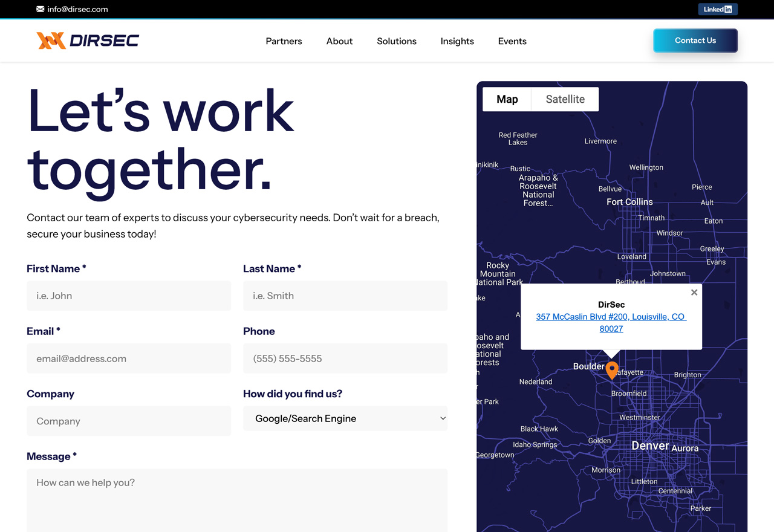Click the info@dirsec.com email address
This screenshot has width=774, height=532.
click(x=78, y=9)
